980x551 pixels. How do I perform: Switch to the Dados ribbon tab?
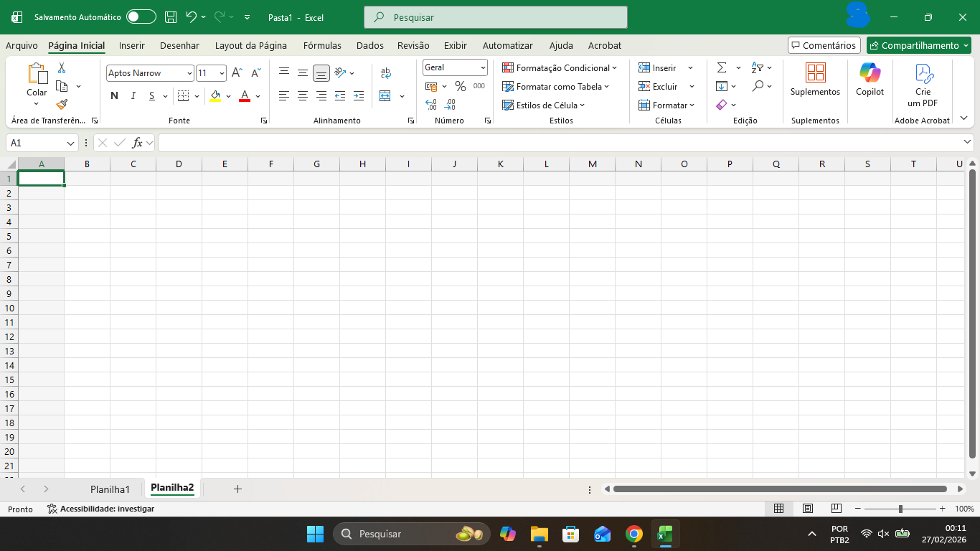[370, 45]
